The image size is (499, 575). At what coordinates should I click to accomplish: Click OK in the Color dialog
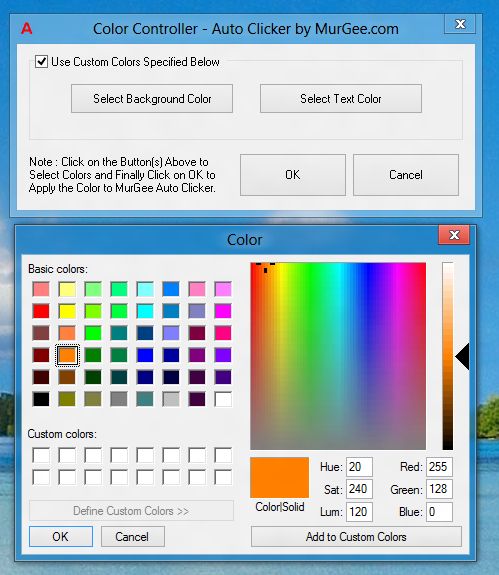click(61, 536)
